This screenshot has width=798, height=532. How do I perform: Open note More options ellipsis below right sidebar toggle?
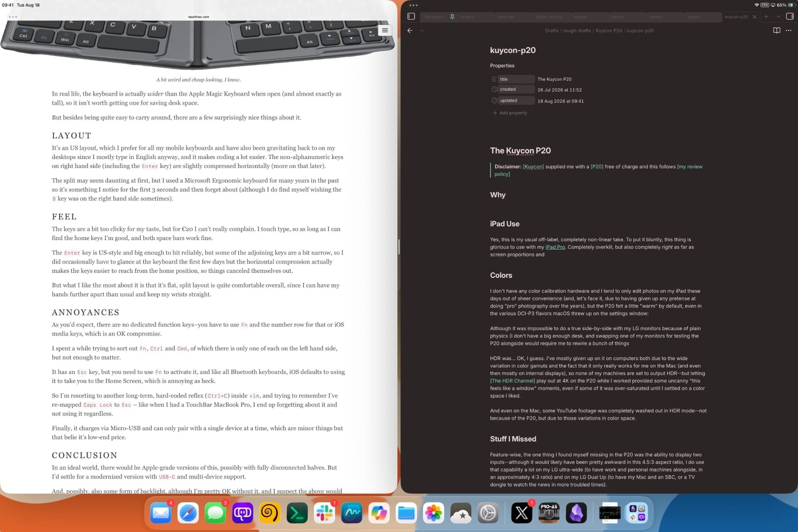click(789, 30)
